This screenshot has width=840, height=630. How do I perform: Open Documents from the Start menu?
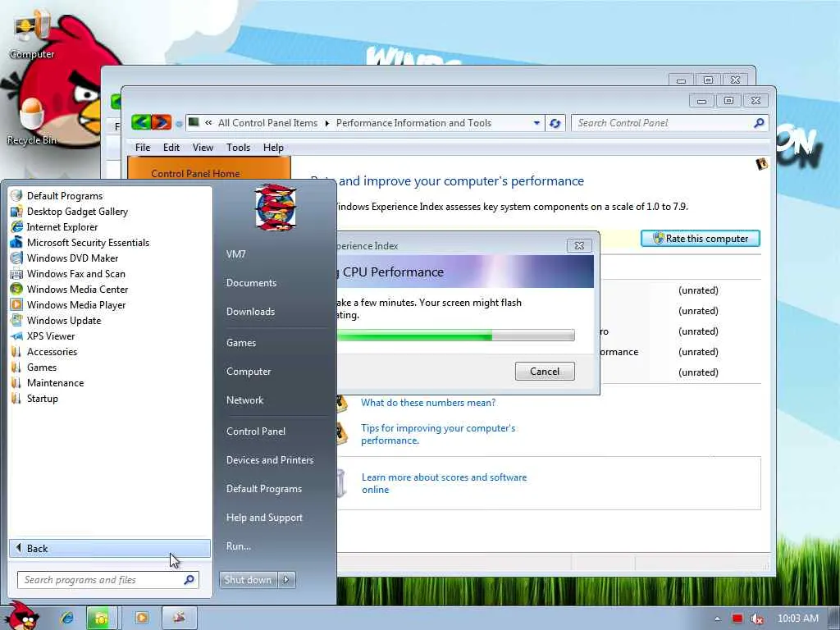point(251,283)
